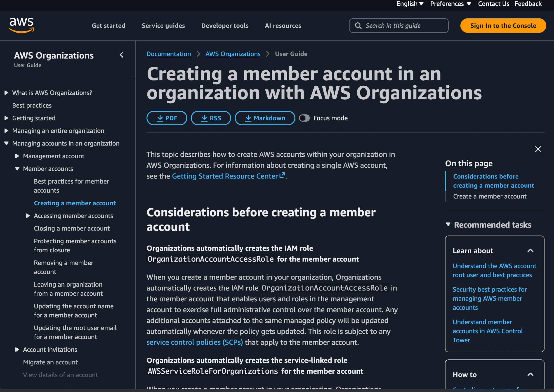Open Understand member accounts in AWS Control Tower
The image size is (554, 392).
(x=488, y=331)
